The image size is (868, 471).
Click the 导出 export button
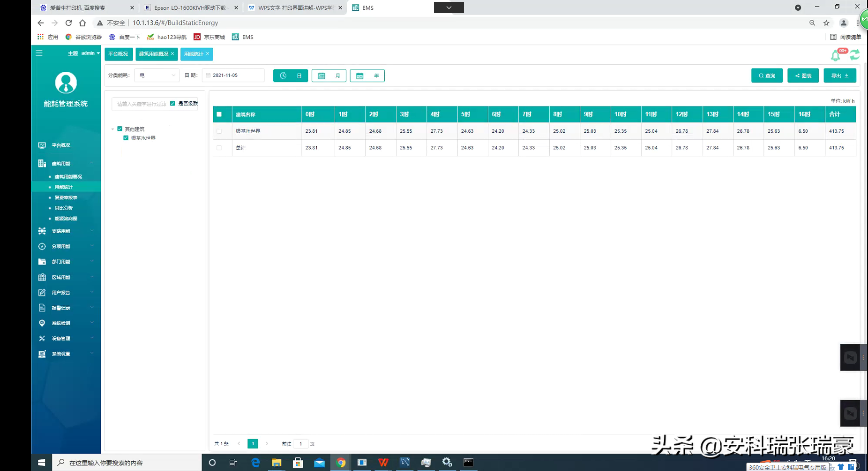(840, 76)
